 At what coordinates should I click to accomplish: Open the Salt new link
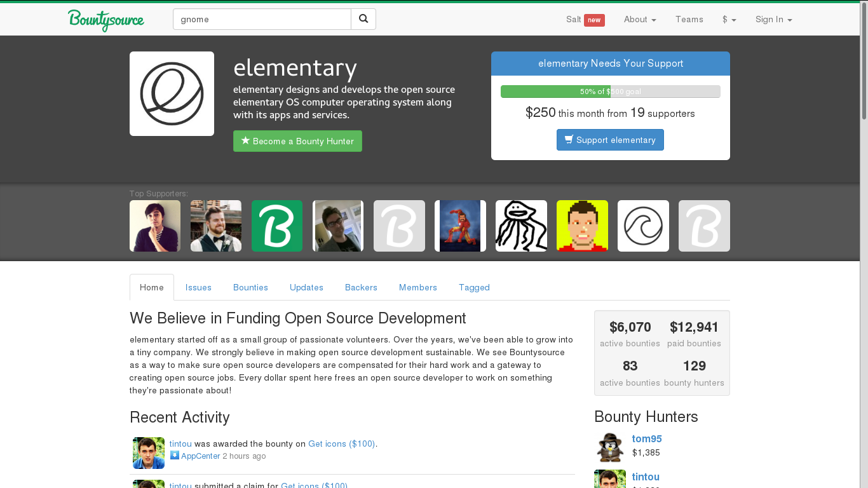coord(585,19)
